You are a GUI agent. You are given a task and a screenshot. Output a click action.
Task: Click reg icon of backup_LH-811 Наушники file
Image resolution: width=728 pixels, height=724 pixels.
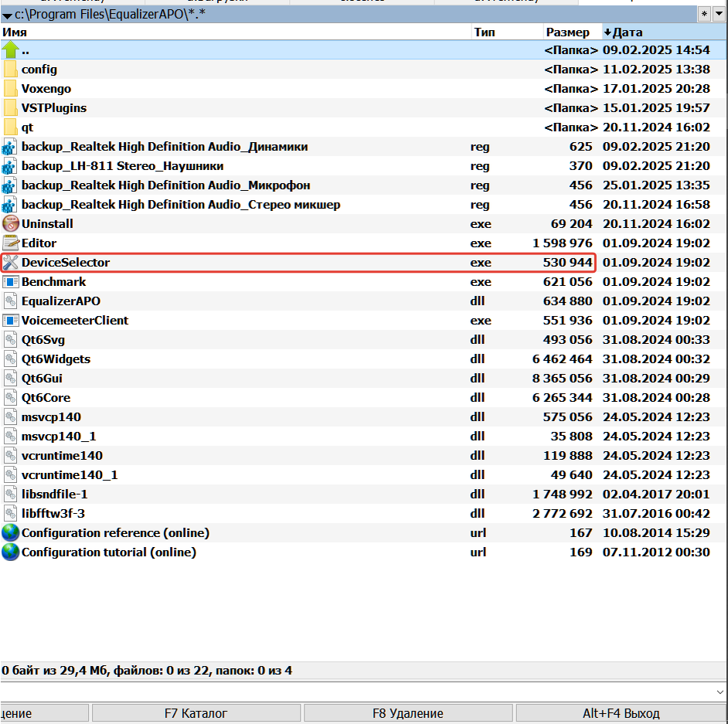click(9, 166)
